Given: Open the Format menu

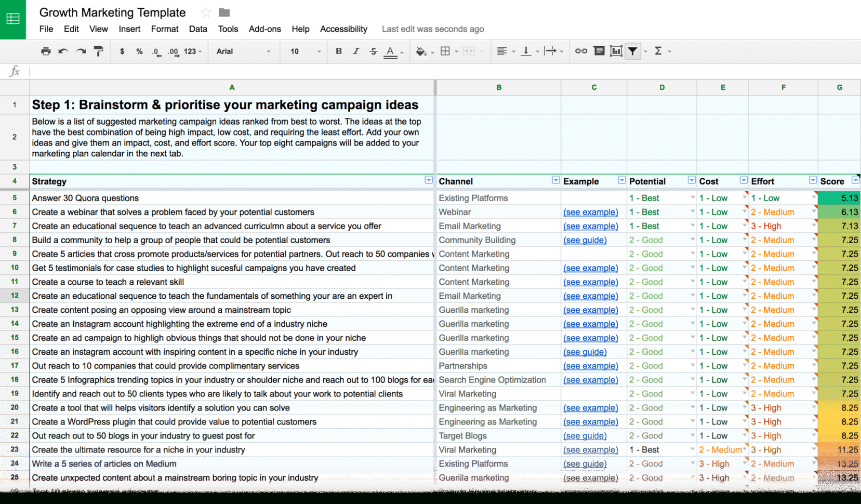Looking at the screenshot, I should [x=164, y=29].
